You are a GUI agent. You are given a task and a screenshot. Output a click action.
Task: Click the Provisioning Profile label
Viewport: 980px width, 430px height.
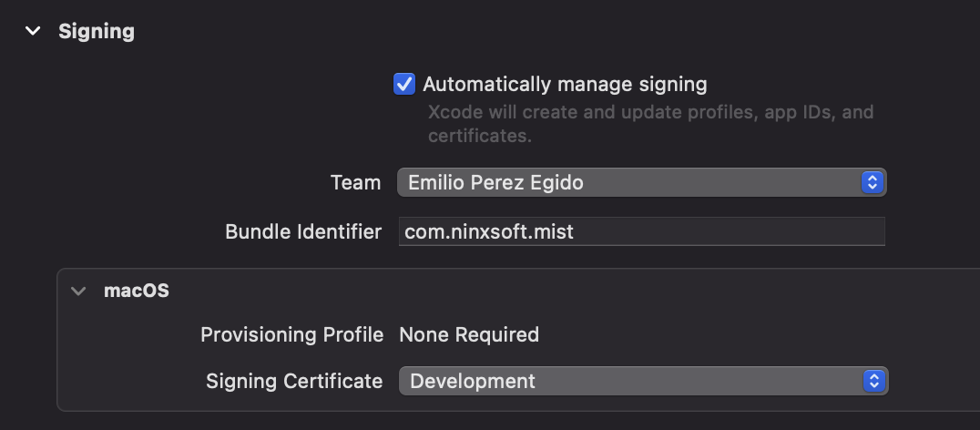tap(291, 335)
